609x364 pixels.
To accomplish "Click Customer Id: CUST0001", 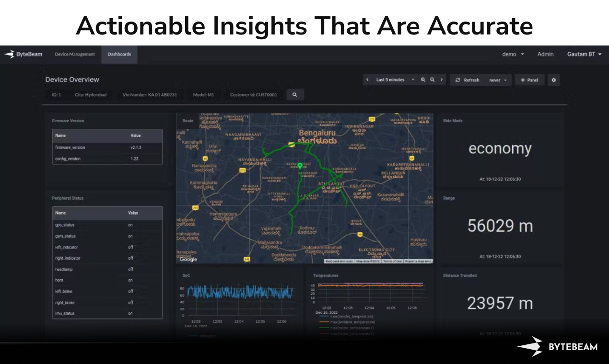I will [x=254, y=95].
